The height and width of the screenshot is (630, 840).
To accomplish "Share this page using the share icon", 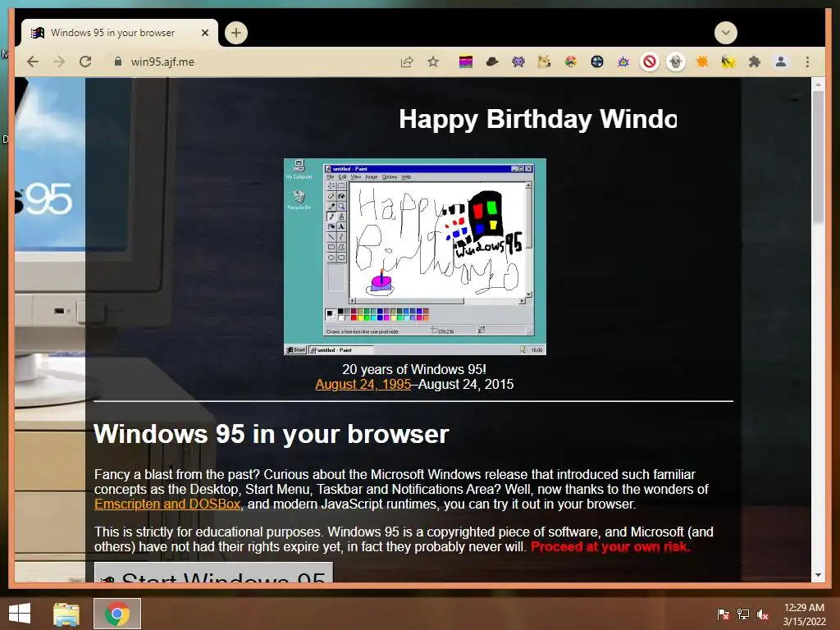I will 407,62.
